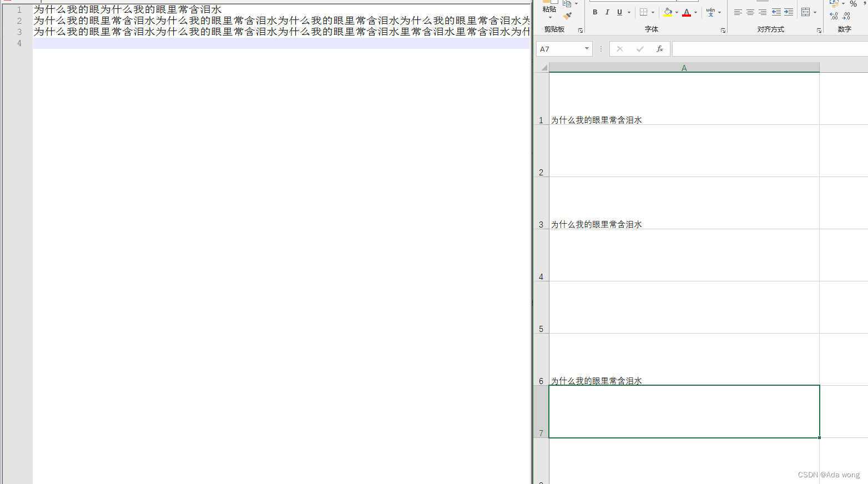This screenshot has width=868, height=484.
Task: Click merge and center cells icon
Action: point(806,12)
